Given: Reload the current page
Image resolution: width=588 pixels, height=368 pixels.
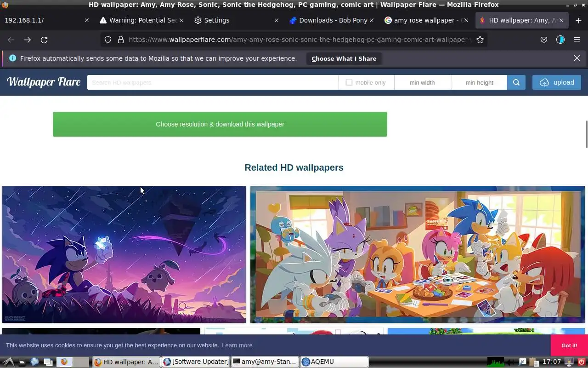Looking at the screenshot, I should pyautogui.click(x=44, y=40).
